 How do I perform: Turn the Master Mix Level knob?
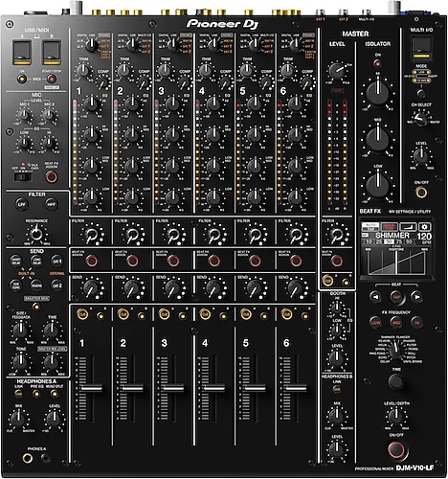(52, 361)
